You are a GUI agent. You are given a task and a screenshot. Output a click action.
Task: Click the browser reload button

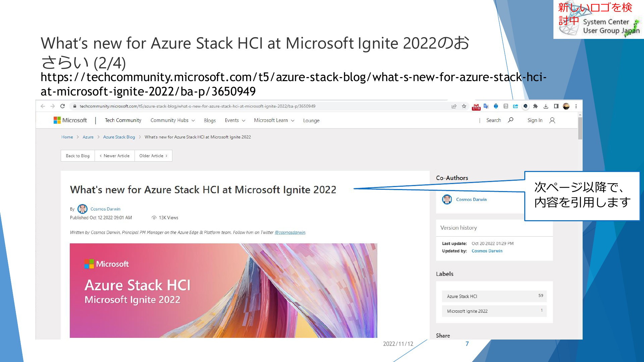(62, 106)
